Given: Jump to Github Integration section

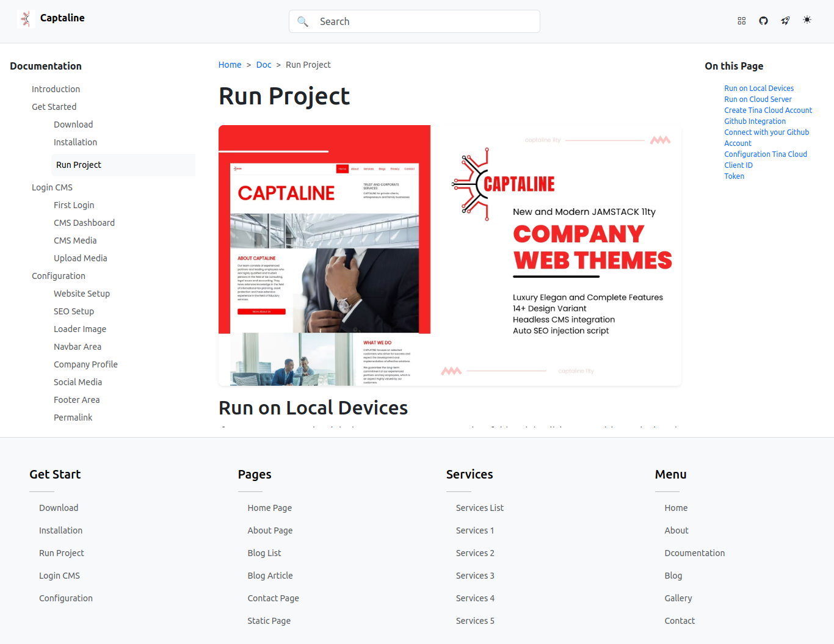Looking at the screenshot, I should coord(755,121).
